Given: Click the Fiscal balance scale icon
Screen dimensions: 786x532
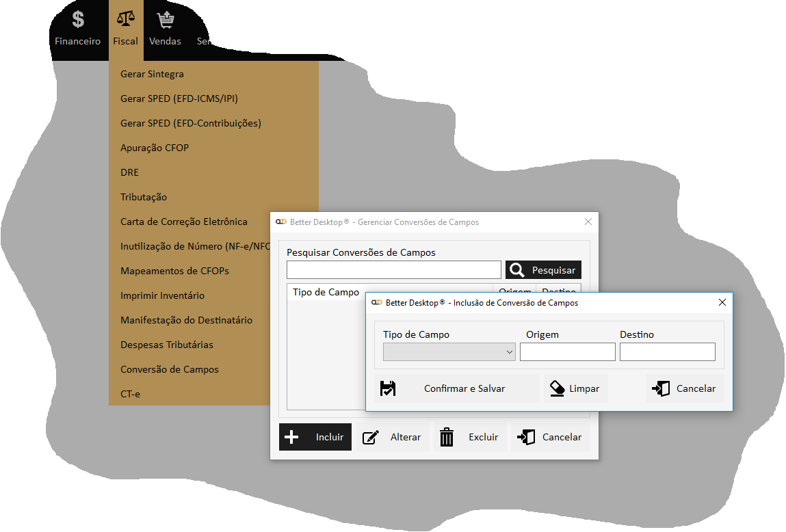Looking at the screenshot, I should (x=126, y=18).
